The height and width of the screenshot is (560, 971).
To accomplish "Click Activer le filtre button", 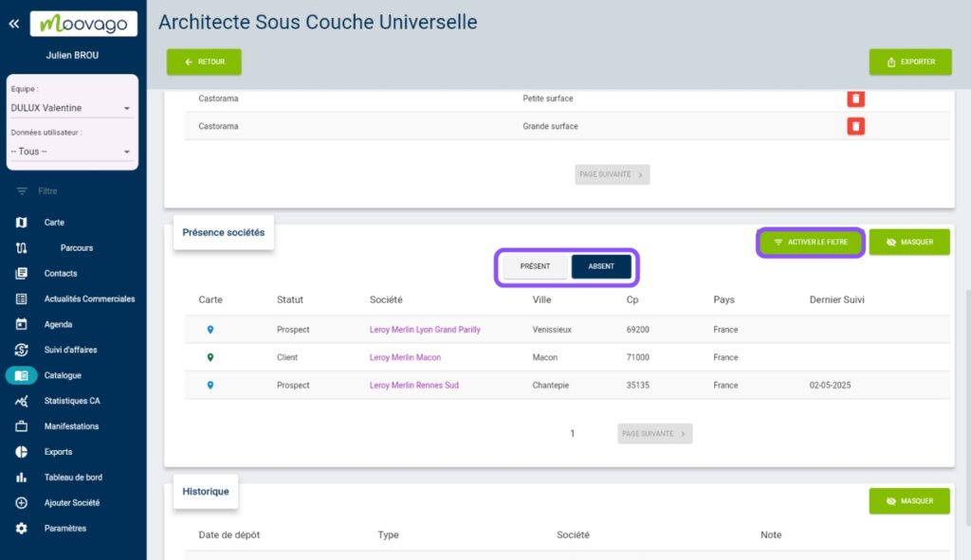I will 810,242.
